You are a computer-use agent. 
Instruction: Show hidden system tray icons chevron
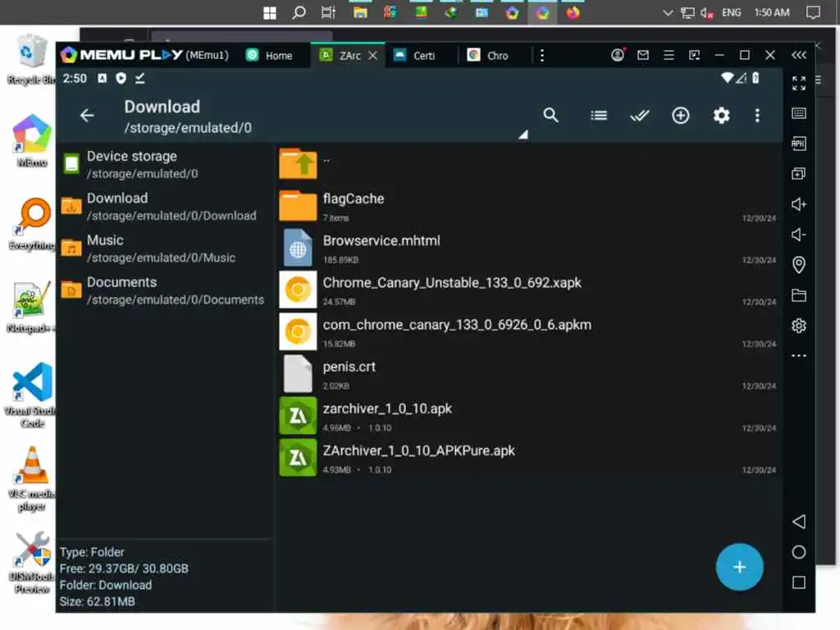pyautogui.click(x=668, y=12)
